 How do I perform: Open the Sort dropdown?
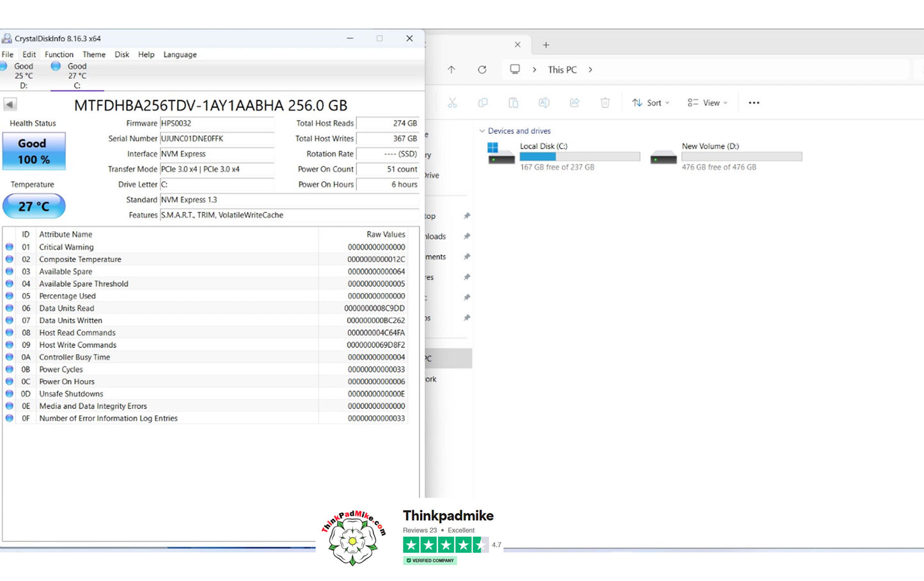[x=651, y=102]
